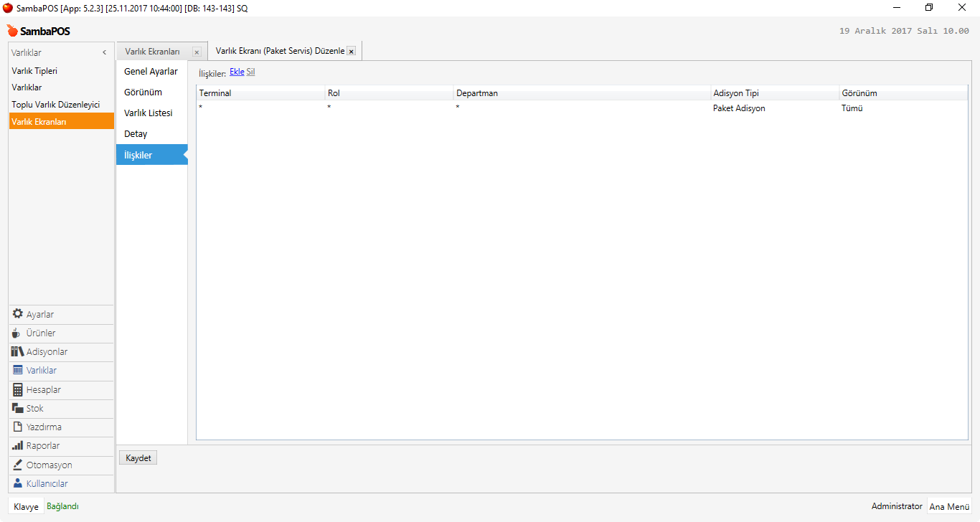
Task: Click the Sil link to delete relation
Action: (x=250, y=72)
